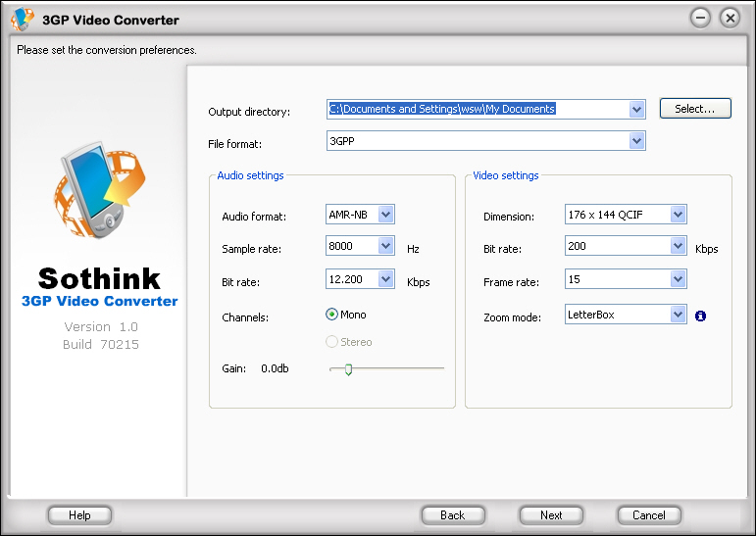Click the Gain 0.0db value text
This screenshot has width=756, height=536.
point(275,368)
